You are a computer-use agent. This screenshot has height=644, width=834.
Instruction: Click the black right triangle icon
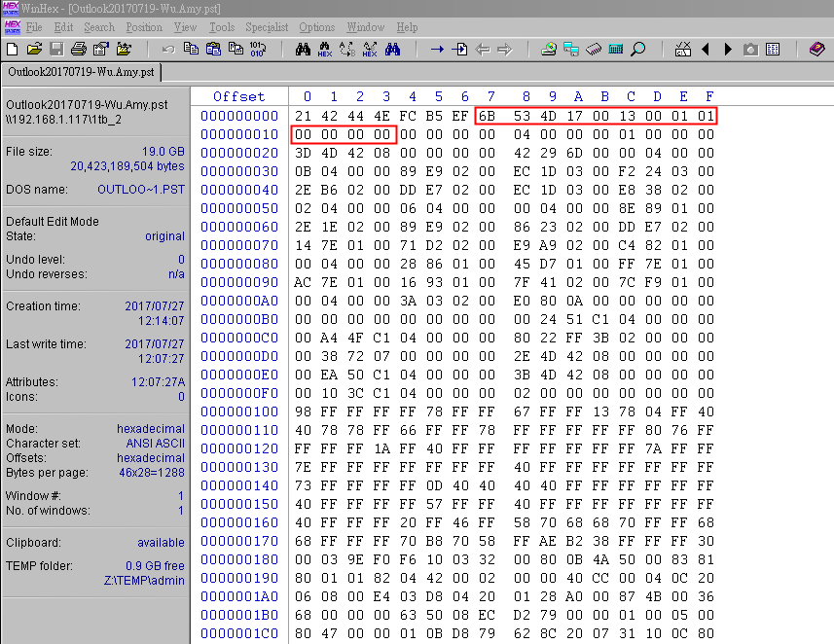[x=728, y=50]
